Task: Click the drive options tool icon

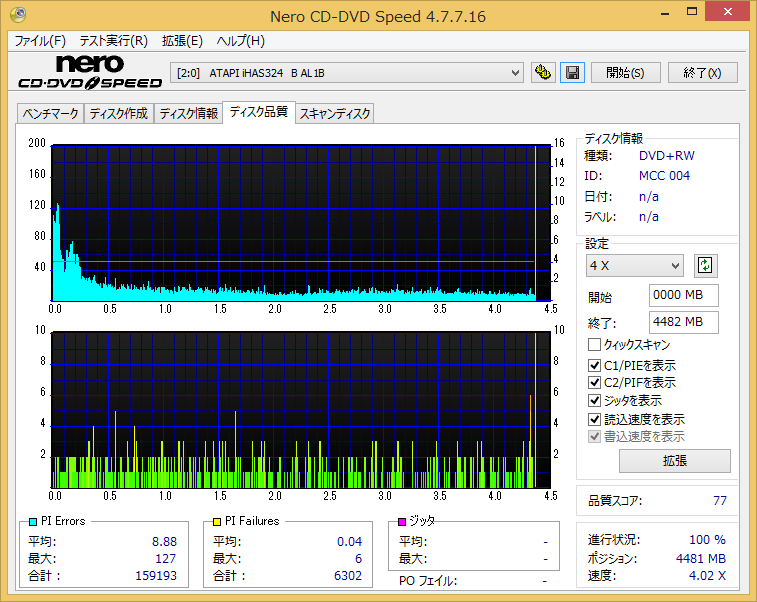Action: [543, 73]
